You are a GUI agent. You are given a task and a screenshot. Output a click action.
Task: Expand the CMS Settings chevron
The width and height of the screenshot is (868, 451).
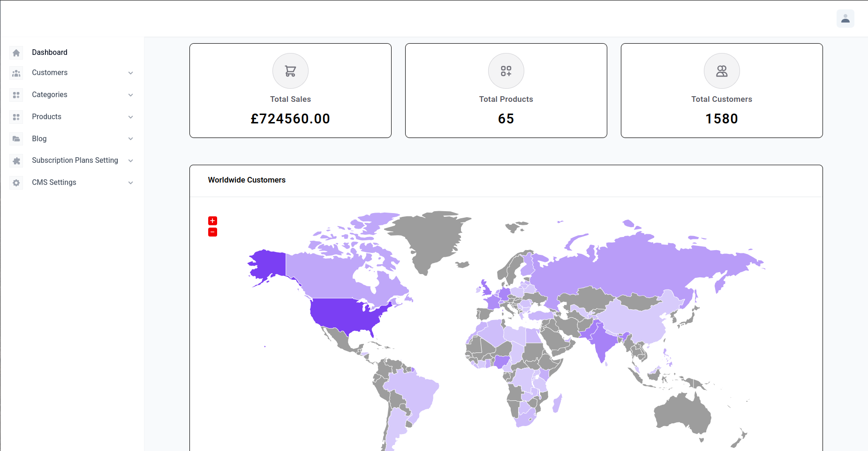131,183
